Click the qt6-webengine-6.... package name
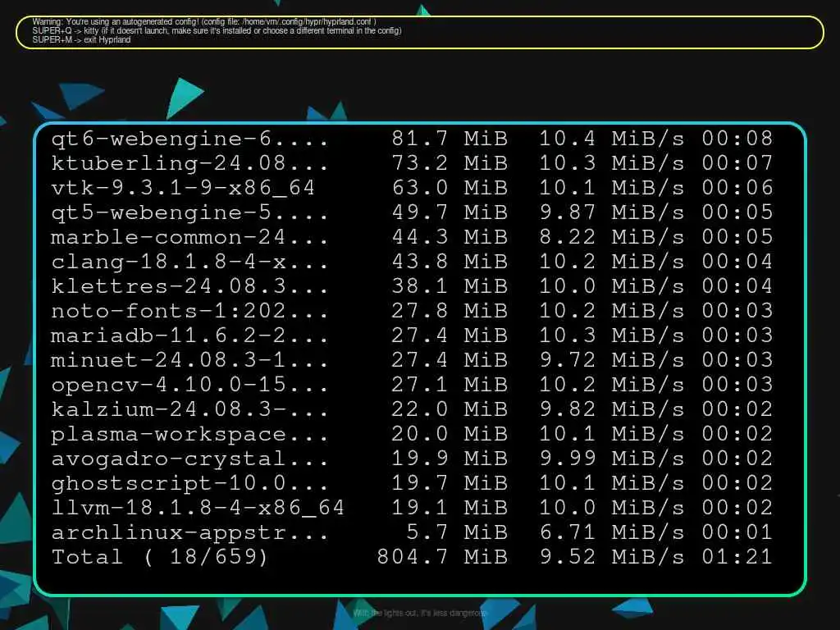Image resolution: width=840 pixels, height=630 pixels. coord(189,139)
